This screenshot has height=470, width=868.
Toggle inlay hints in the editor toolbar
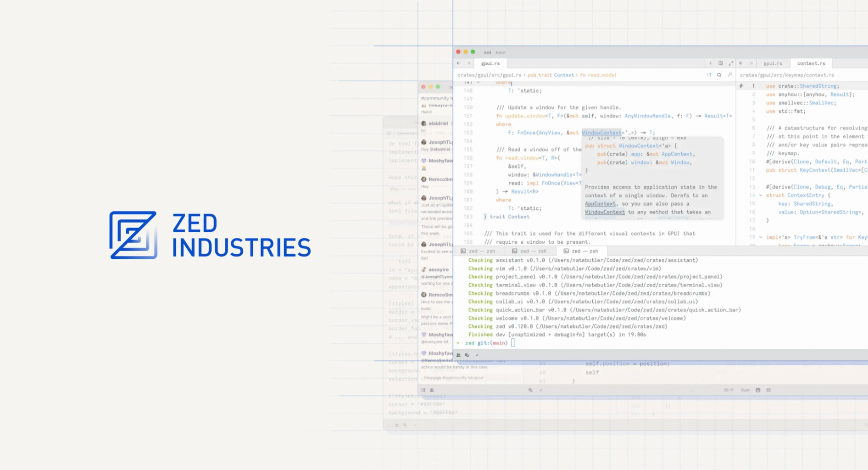[x=709, y=75]
